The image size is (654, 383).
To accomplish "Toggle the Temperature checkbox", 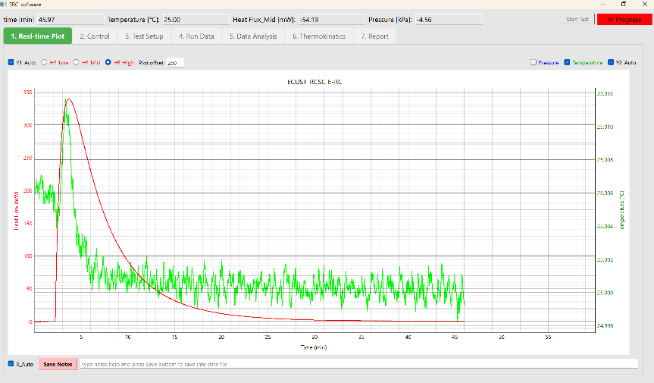I will tap(567, 62).
